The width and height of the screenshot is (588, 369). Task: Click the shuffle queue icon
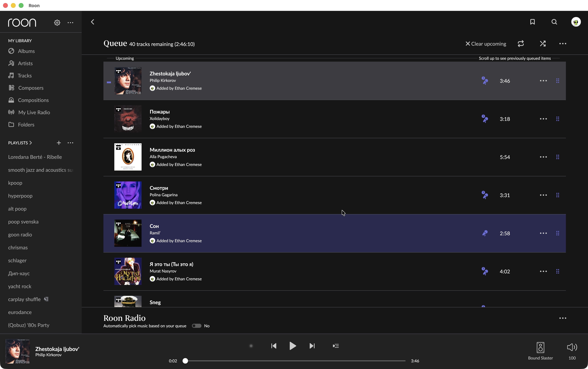point(543,44)
